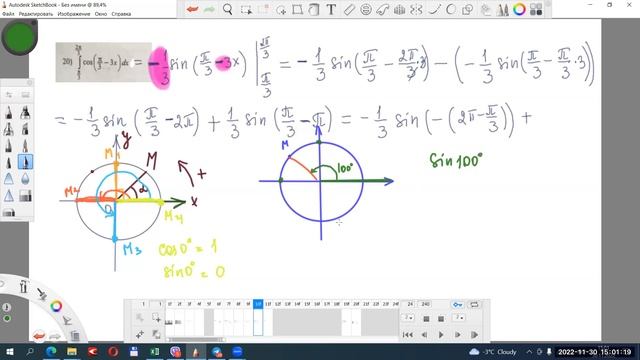
Task: Open lagoon File documents icon
Action: [75, 336]
